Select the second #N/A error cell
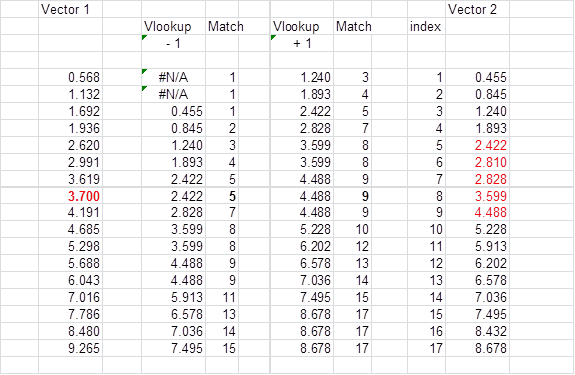The width and height of the screenshot is (575, 375). 173,94
